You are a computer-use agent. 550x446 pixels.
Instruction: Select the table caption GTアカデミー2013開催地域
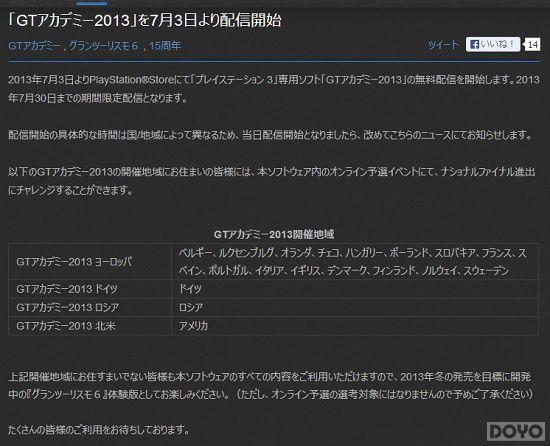pos(274,234)
